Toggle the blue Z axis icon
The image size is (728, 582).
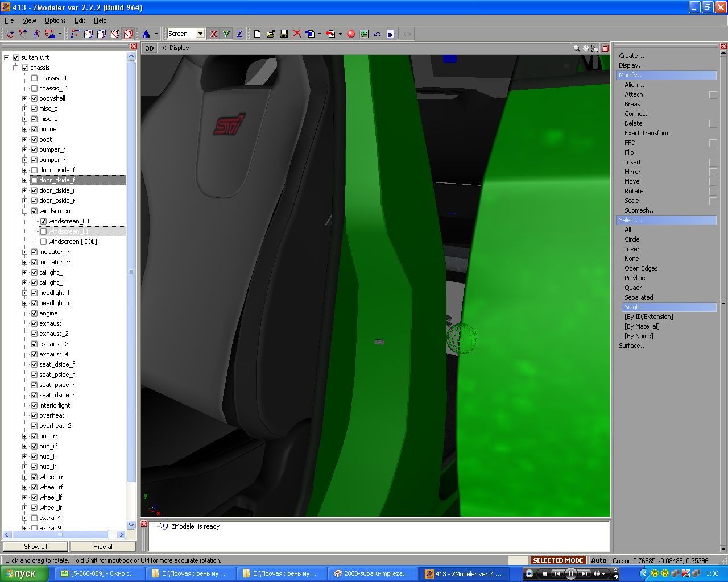239,34
